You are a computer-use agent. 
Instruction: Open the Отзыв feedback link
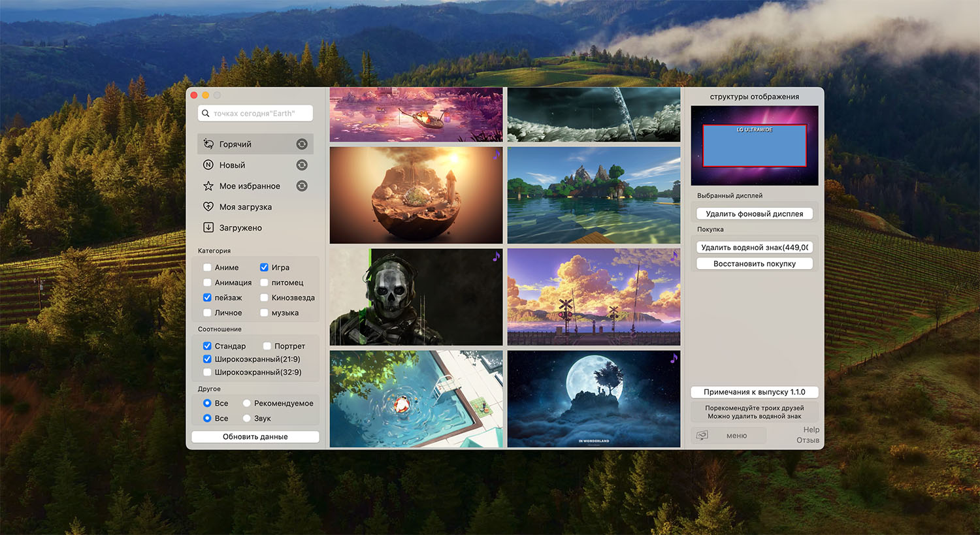pos(808,440)
